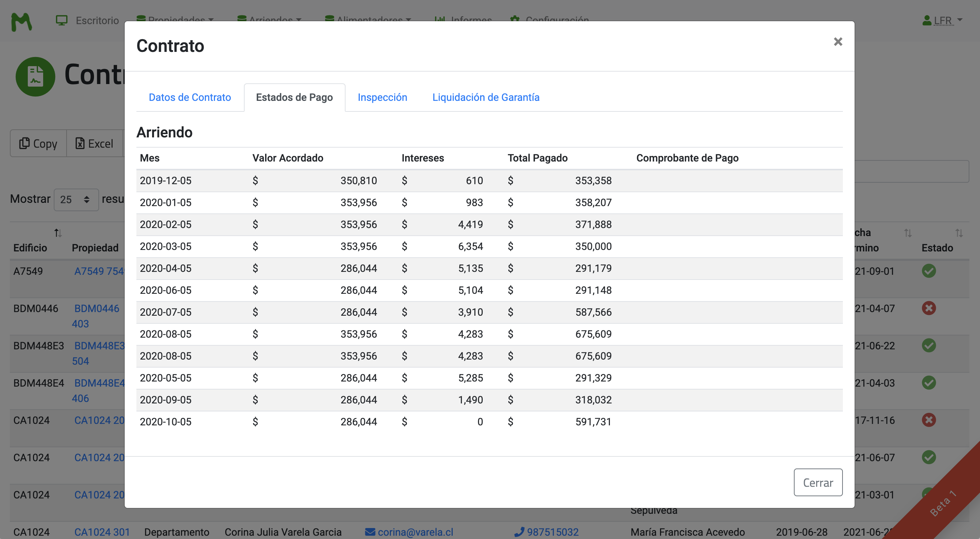Select the Estados de Pago tab

point(294,97)
